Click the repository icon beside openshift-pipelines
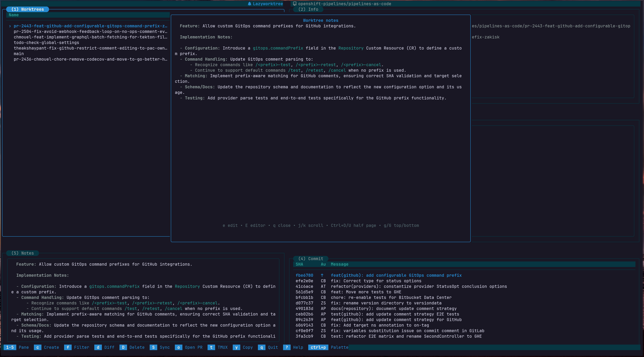Viewport: 644px width, 357px height. point(294,4)
